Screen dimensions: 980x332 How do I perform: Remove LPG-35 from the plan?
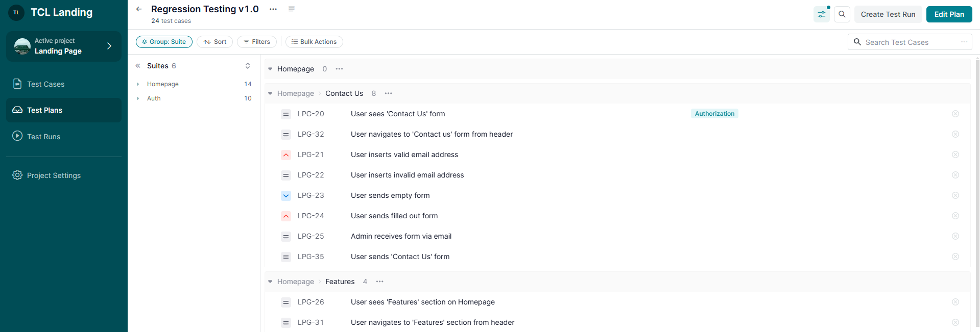pos(955,257)
